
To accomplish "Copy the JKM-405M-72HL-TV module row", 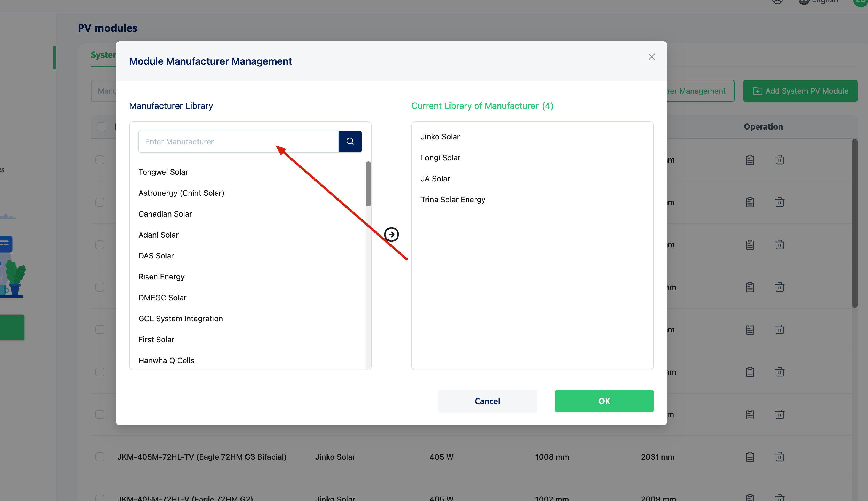I will tap(750, 457).
